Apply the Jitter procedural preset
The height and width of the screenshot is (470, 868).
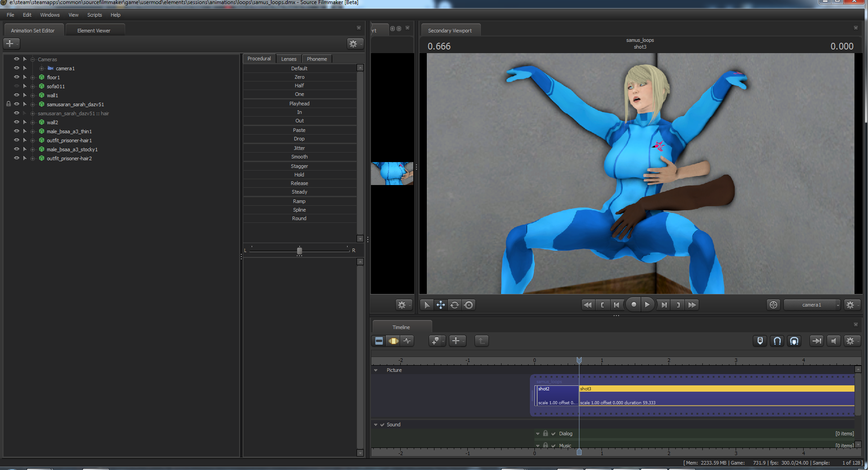[299, 148]
